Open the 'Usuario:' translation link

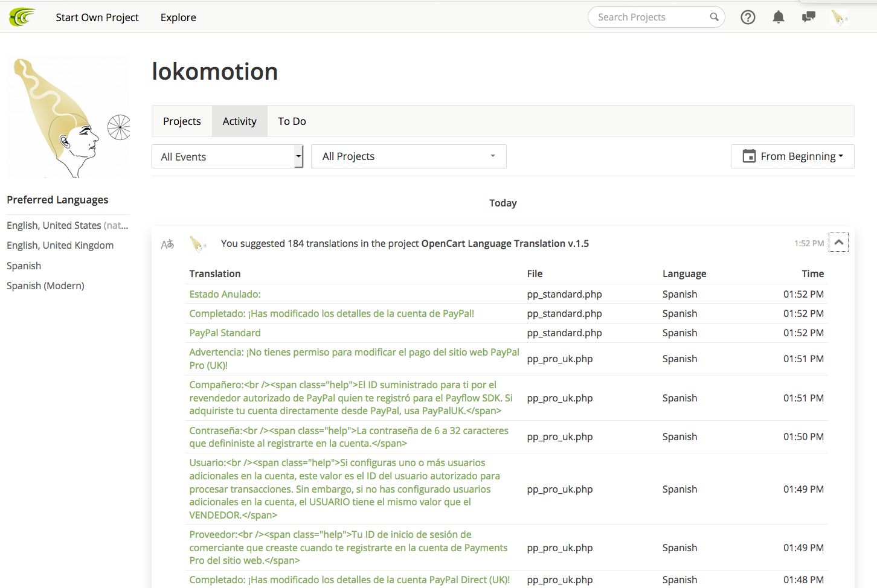(345, 489)
